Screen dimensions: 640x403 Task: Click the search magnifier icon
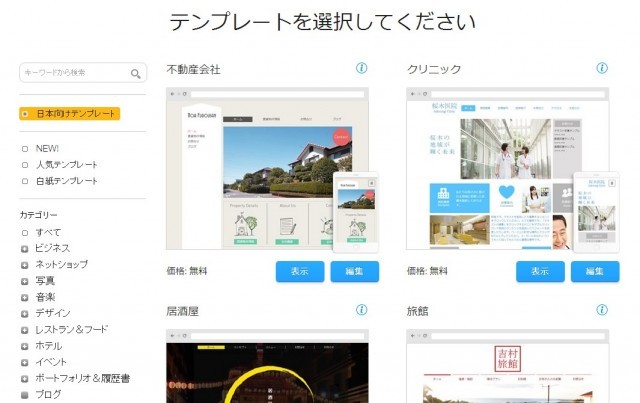click(135, 73)
